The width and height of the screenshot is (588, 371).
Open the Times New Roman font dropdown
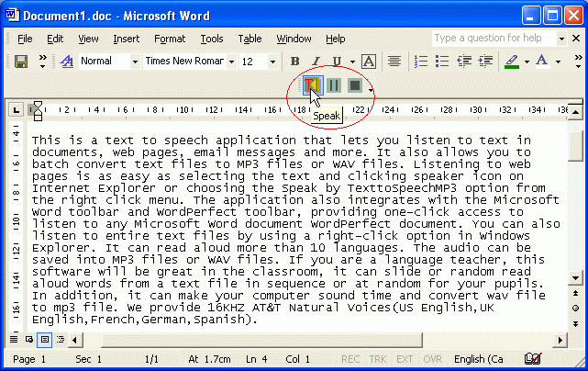[232, 62]
